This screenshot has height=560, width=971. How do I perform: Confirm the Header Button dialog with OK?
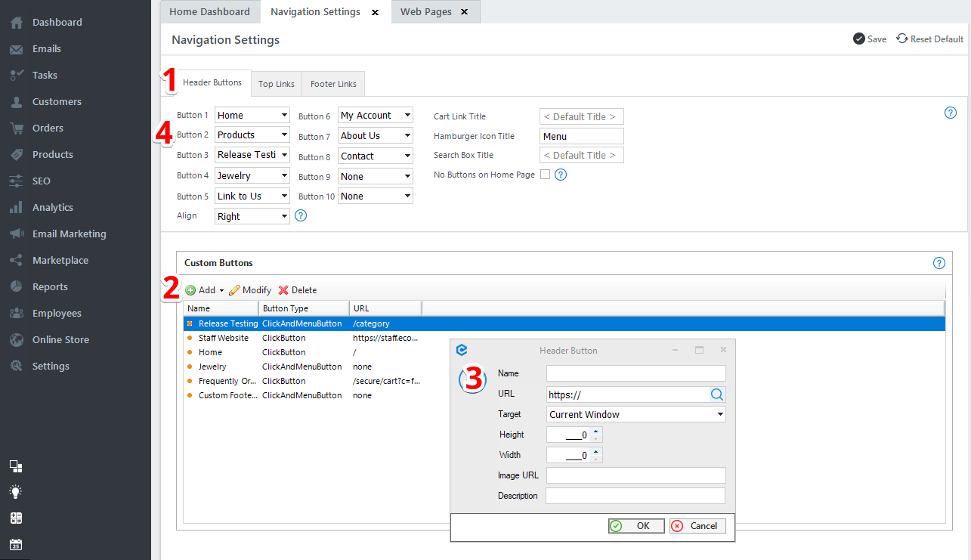pyautogui.click(x=636, y=526)
